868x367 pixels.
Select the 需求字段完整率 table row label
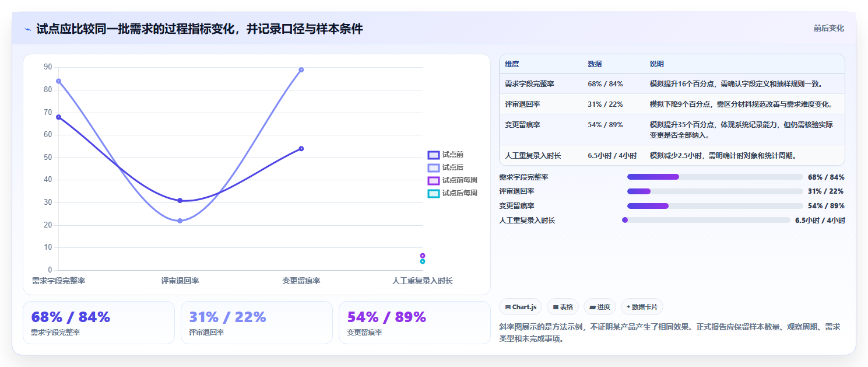point(529,84)
